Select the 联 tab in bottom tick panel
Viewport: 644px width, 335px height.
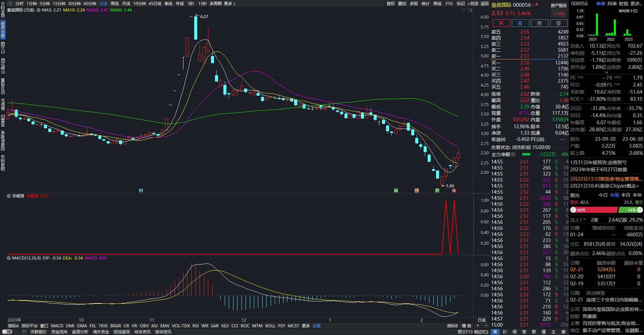[534, 332]
